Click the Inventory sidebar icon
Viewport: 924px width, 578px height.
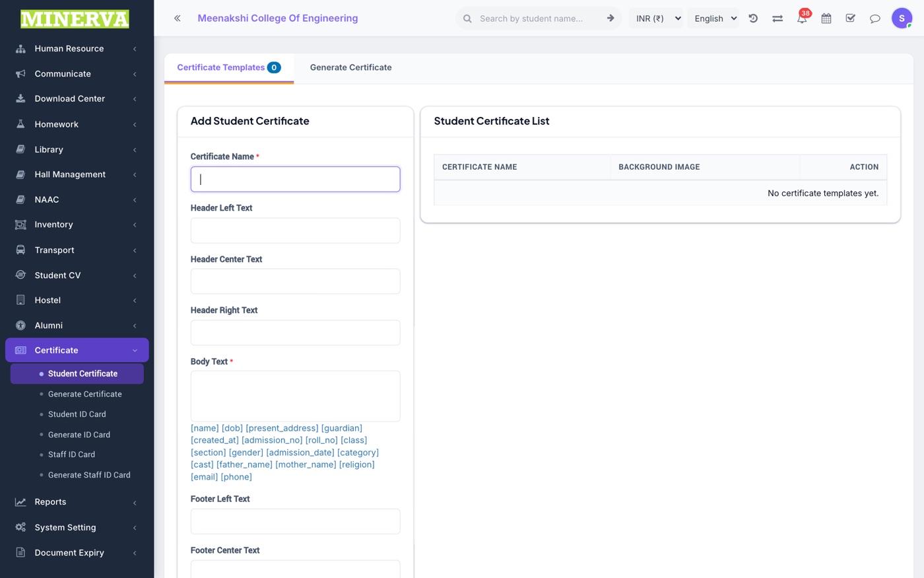click(20, 225)
